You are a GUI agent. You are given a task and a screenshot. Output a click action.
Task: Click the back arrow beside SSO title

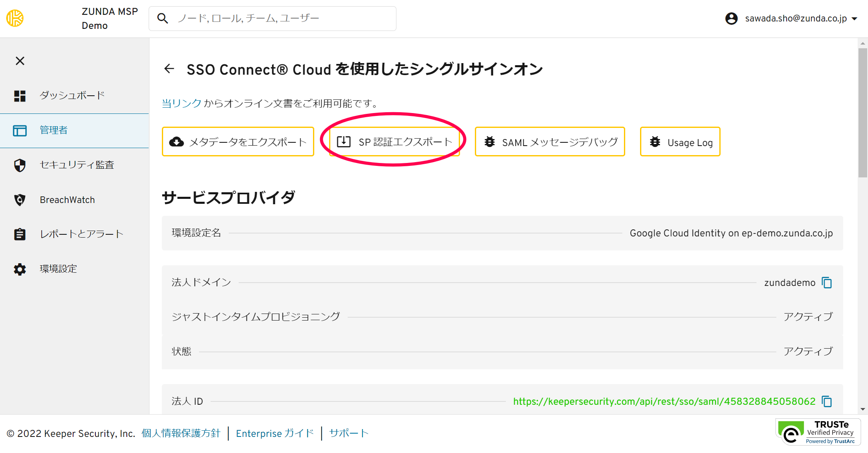coord(169,69)
